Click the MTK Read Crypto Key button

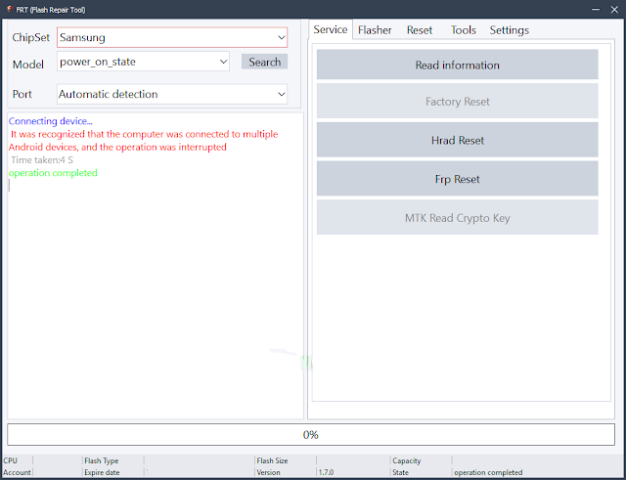coord(457,218)
